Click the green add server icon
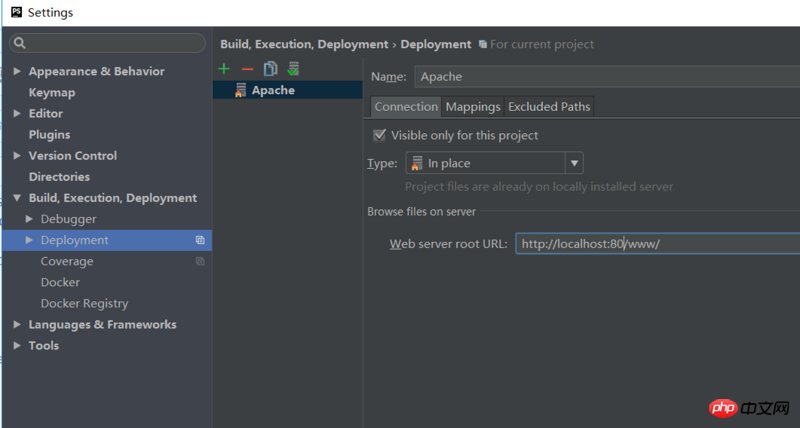Screen dimensions: 800x428 click(x=224, y=69)
